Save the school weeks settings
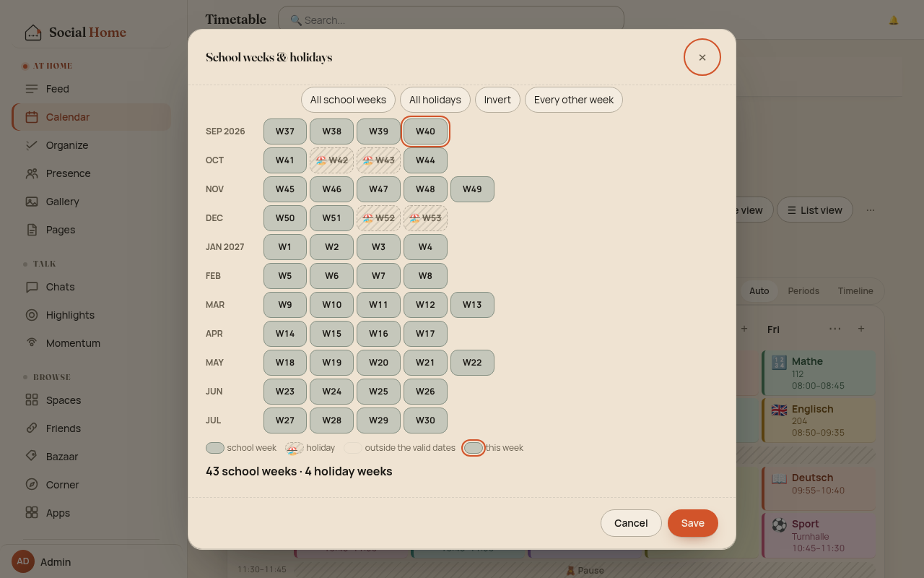This screenshot has height=578, width=924. tap(693, 523)
